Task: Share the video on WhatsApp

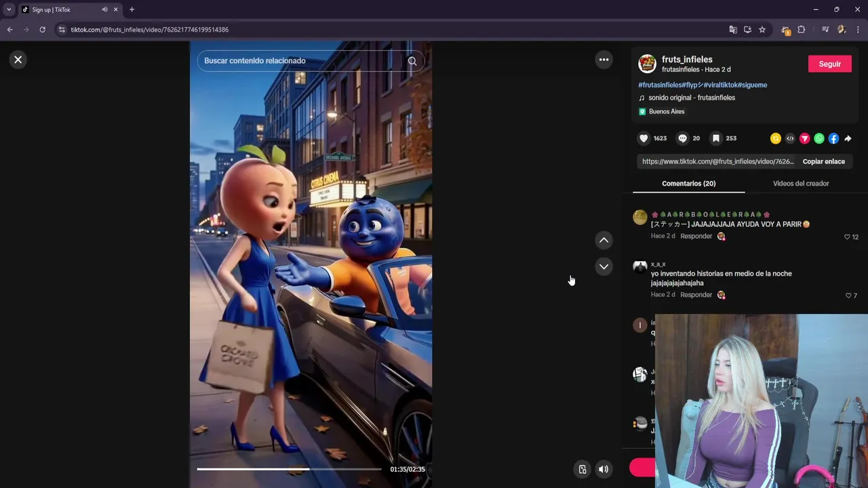Action: click(819, 138)
